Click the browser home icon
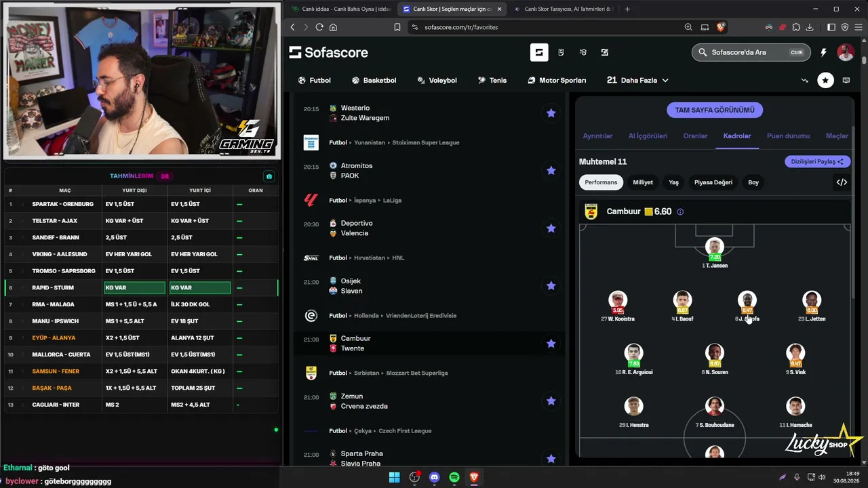 click(333, 27)
